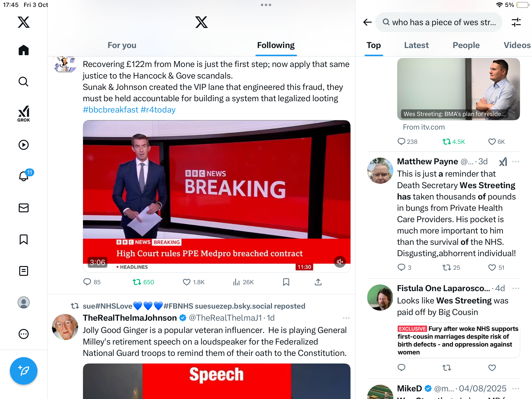Screen dimensions: 532x399
Task: Tap the compose new post button
Action: pyautogui.click(x=24, y=371)
